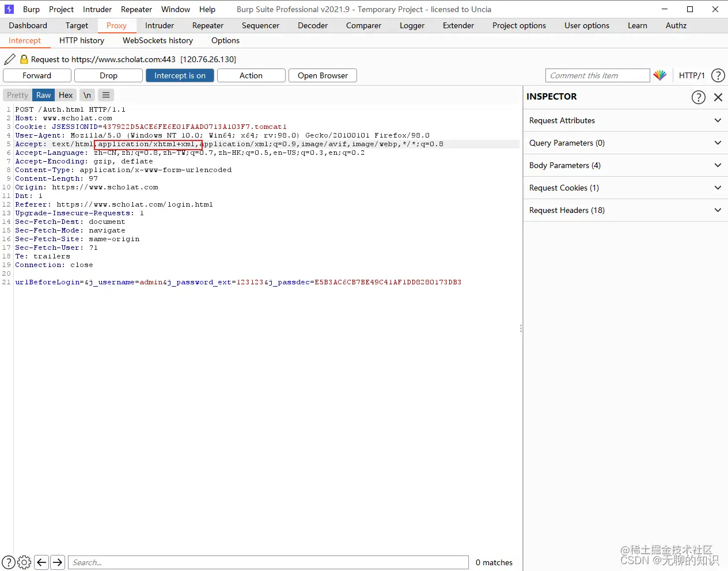728x571 pixels.
Task: Switch to Hex view
Action: [x=66, y=95]
